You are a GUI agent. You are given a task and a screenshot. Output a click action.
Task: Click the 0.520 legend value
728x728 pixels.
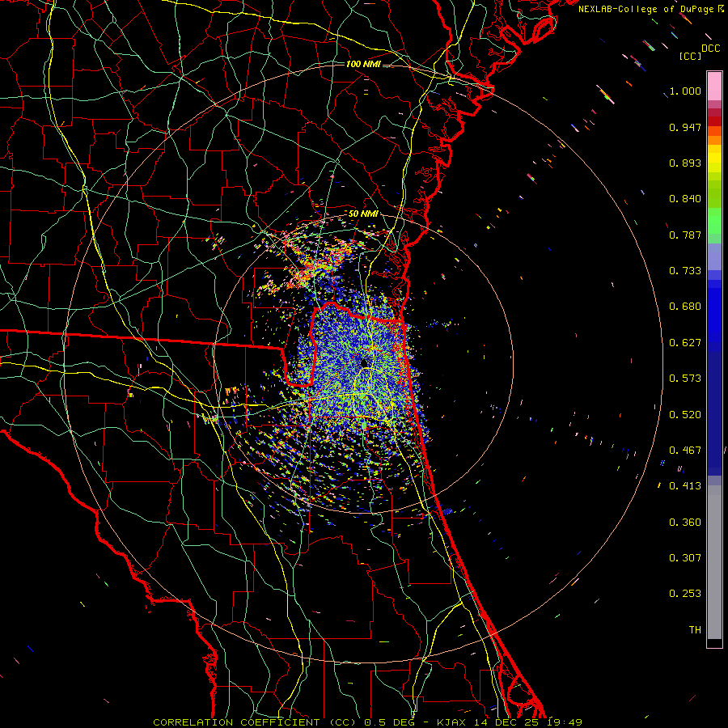click(685, 415)
